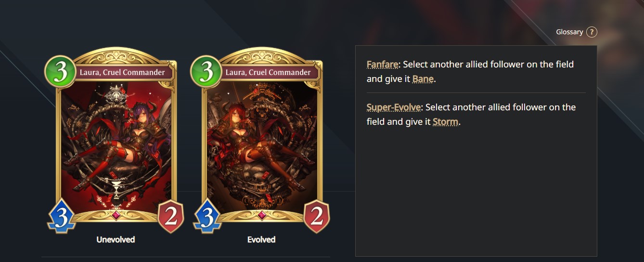644x262 pixels.
Task: Click the blue attack icon on Evolved card
Action: pos(207,216)
